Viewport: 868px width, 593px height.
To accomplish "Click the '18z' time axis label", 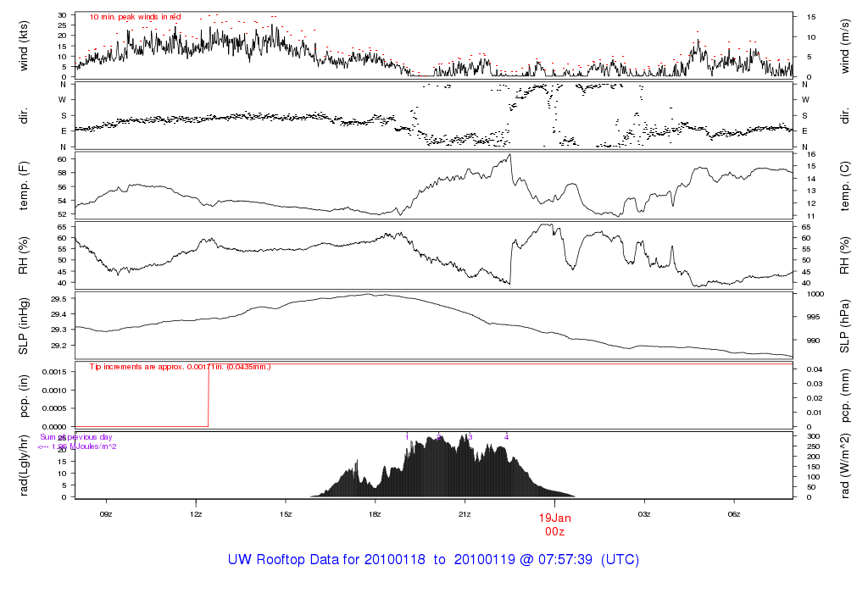I will tap(375, 514).
